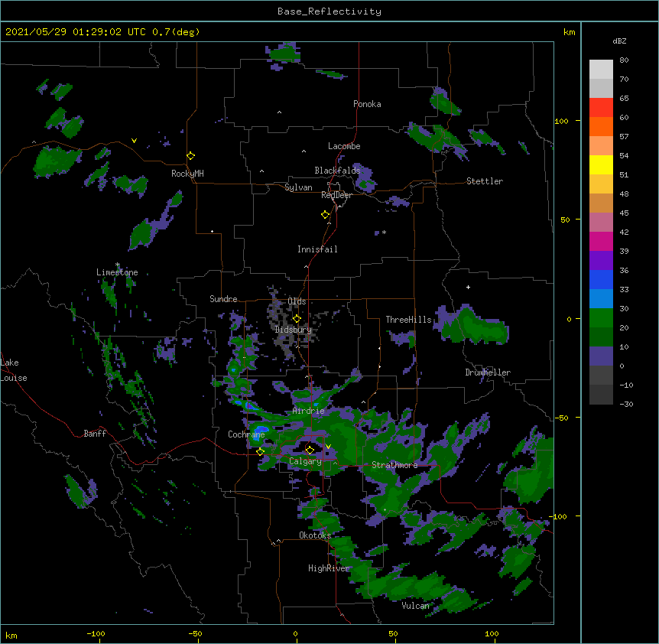Click the yellow marker south of Cochrane

260,452
